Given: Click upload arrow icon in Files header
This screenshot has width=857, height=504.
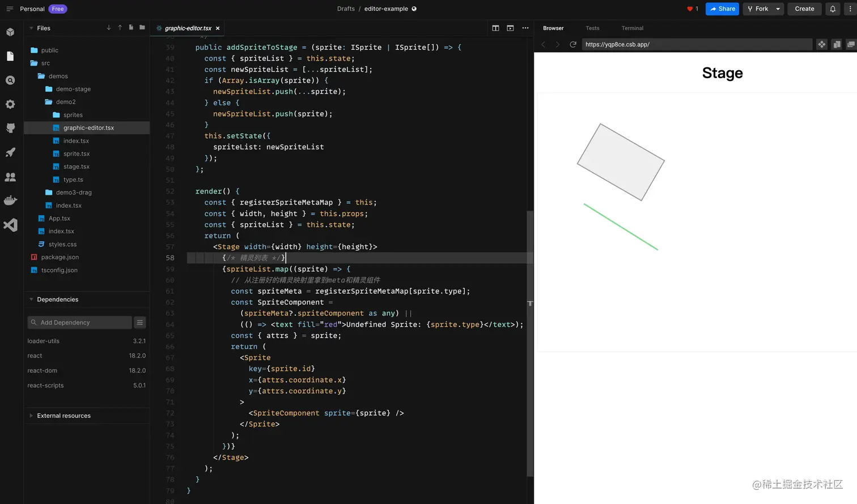Looking at the screenshot, I should coord(120,28).
